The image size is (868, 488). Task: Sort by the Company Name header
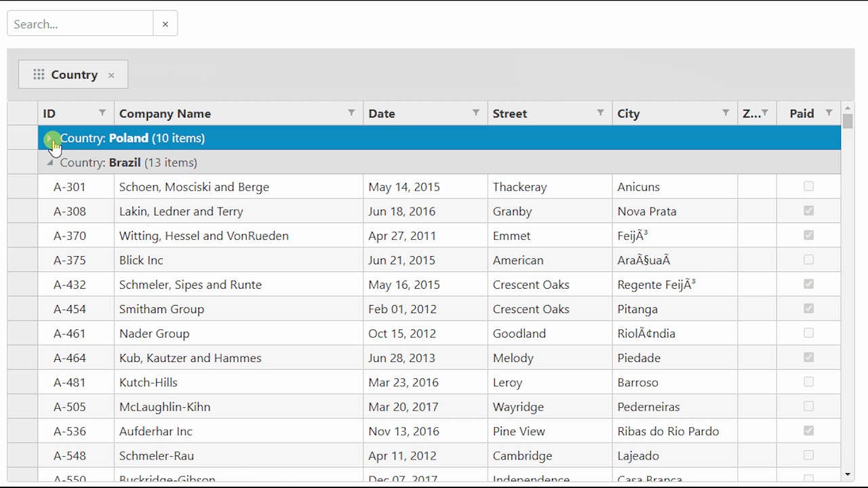point(165,113)
